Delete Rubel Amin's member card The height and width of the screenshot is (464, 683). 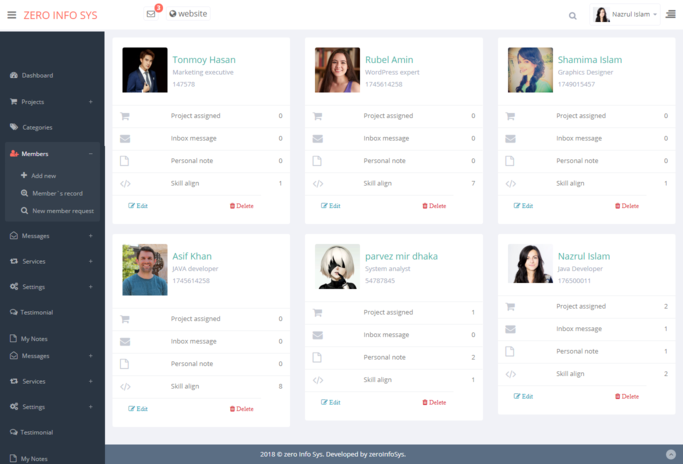tap(434, 206)
